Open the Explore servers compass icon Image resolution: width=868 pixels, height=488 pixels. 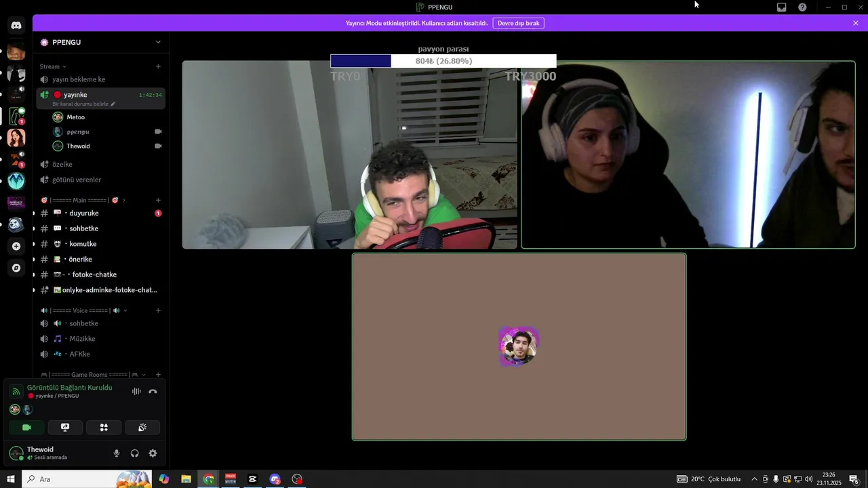(x=16, y=268)
